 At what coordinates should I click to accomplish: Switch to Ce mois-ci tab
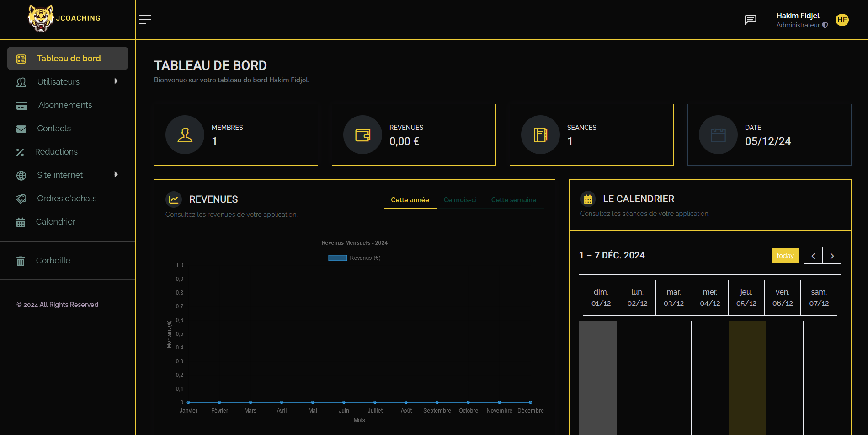460,200
